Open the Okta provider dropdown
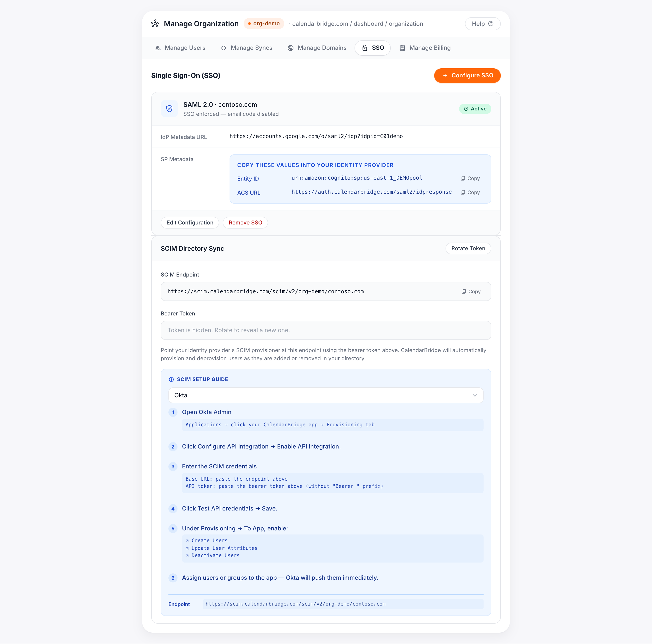The image size is (652, 644). coord(326,395)
